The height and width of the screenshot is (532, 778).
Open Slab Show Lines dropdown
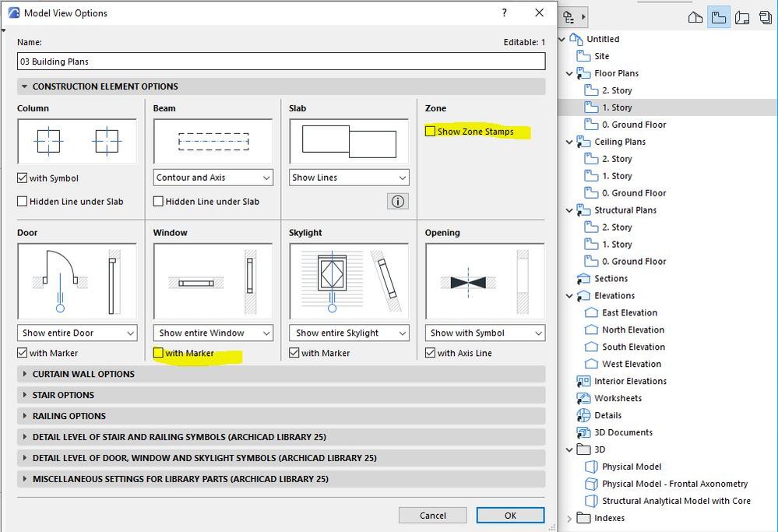pyautogui.click(x=349, y=178)
